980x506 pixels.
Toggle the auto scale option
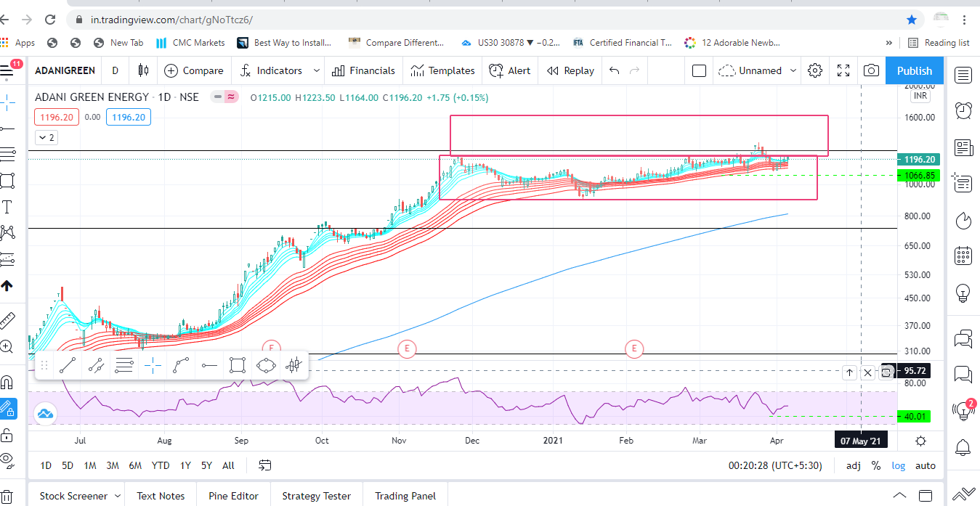[x=925, y=465]
